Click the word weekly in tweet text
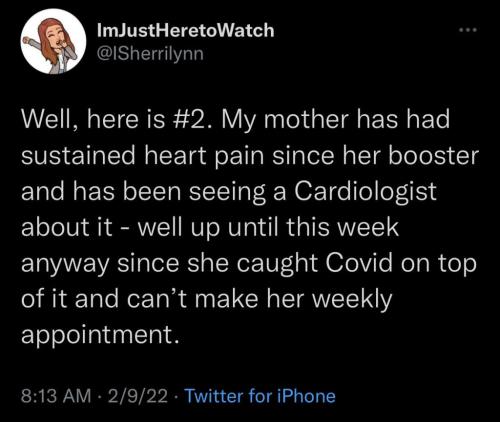This screenshot has height=422, width=500. tap(353, 300)
